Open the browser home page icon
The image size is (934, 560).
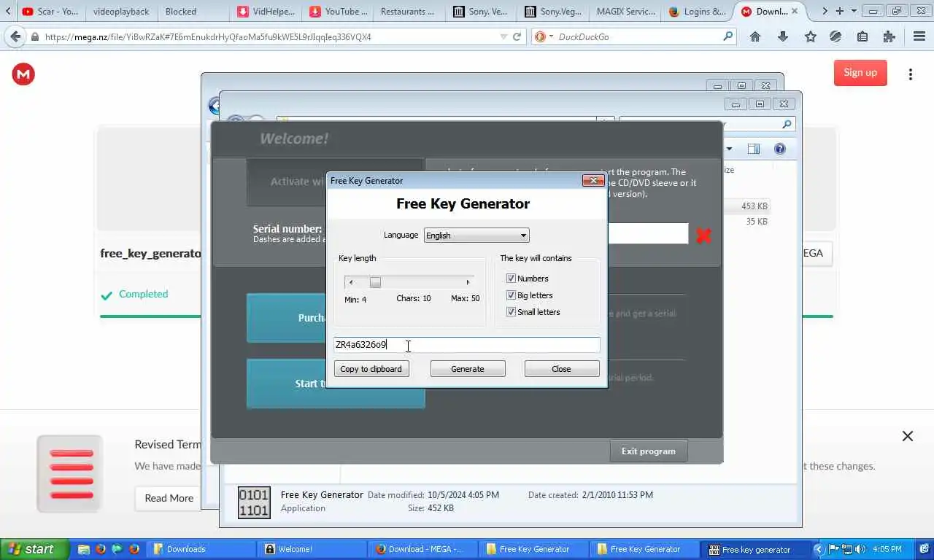(x=755, y=36)
